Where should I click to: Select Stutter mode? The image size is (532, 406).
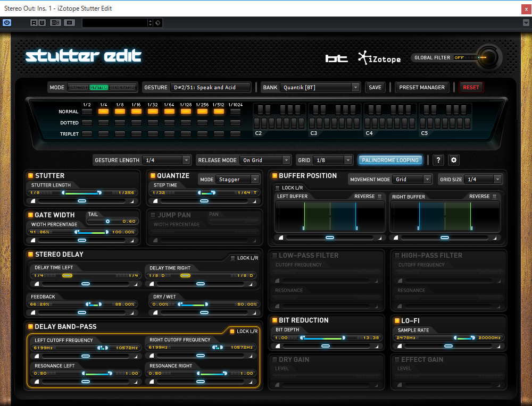(x=99, y=88)
